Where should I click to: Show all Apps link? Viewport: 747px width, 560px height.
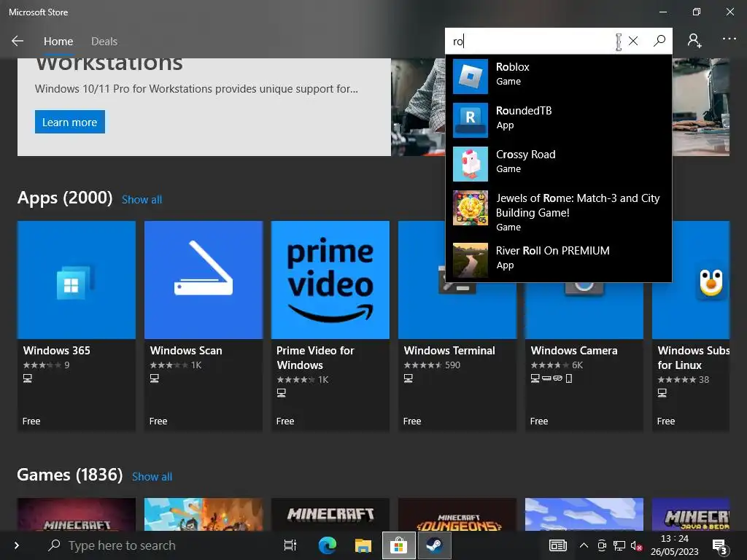coord(142,200)
